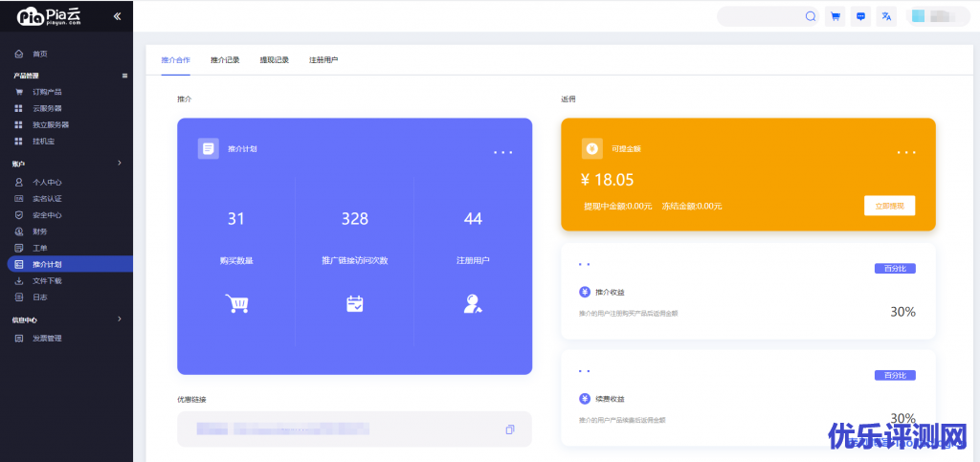Open the three-dot menu on 推介计划 card
The width and height of the screenshot is (980, 462).
point(503,152)
